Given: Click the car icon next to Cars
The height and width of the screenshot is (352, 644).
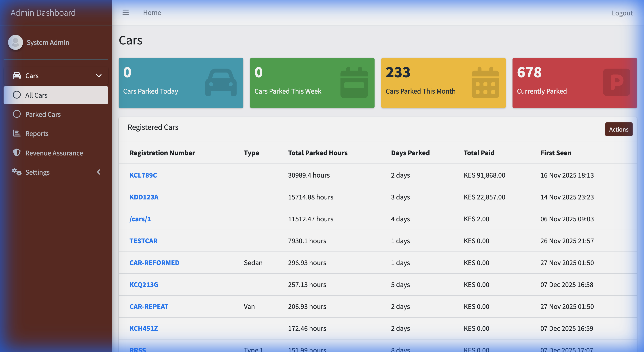Looking at the screenshot, I should click(17, 75).
